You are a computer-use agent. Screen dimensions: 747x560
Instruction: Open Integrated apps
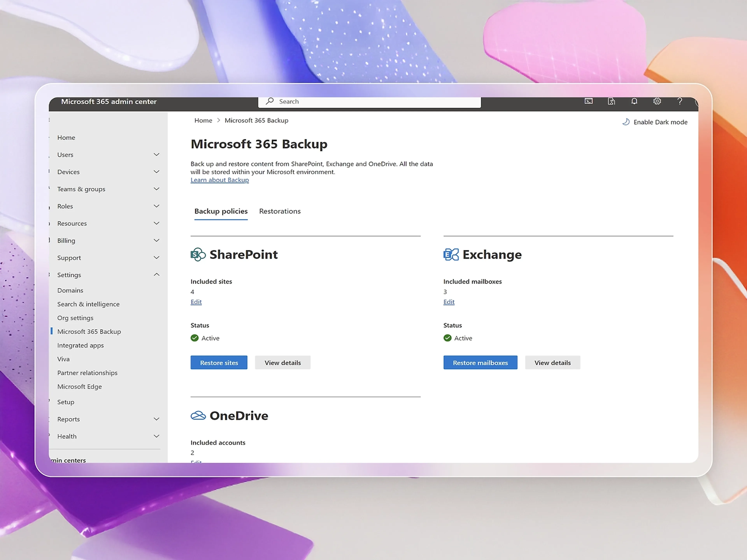tap(80, 345)
